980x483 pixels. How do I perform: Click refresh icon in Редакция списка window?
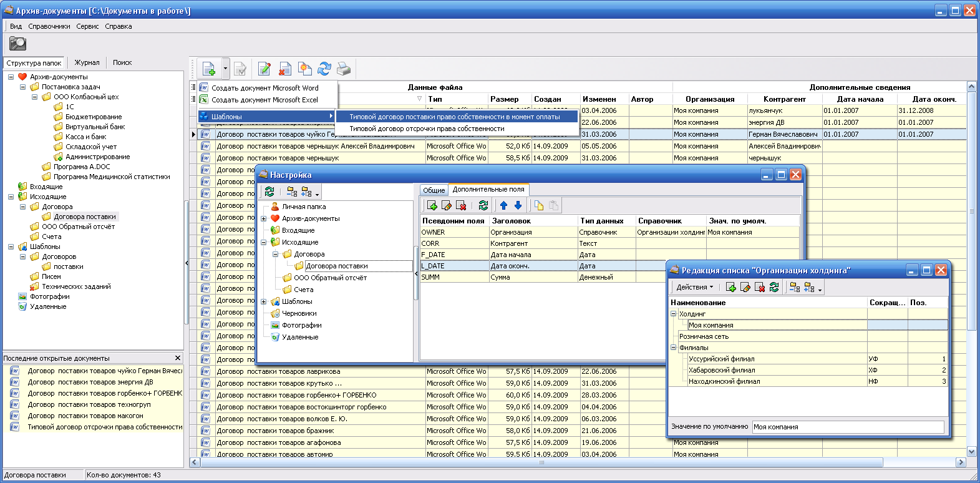pos(774,287)
